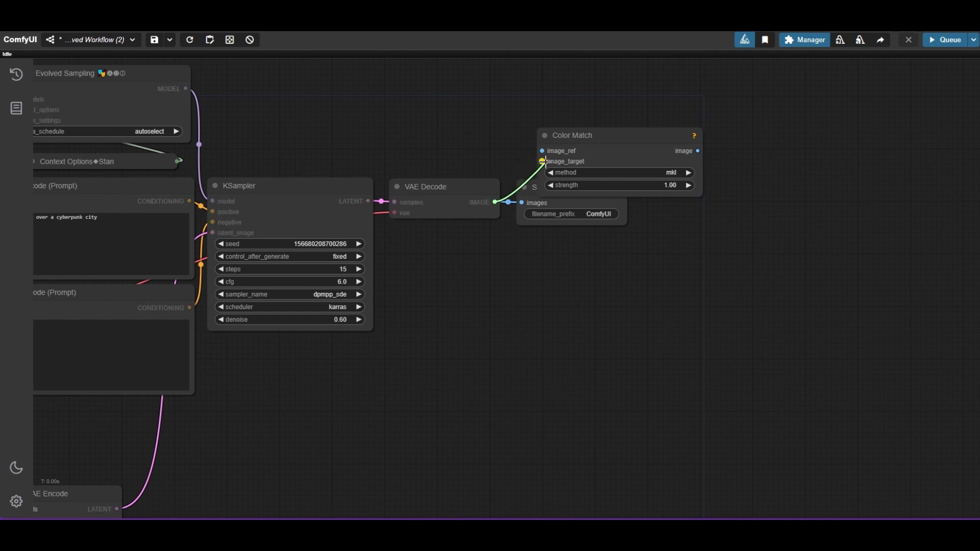Click KSampler LATENT output port
The image size is (980, 551).
click(x=368, y=202)
